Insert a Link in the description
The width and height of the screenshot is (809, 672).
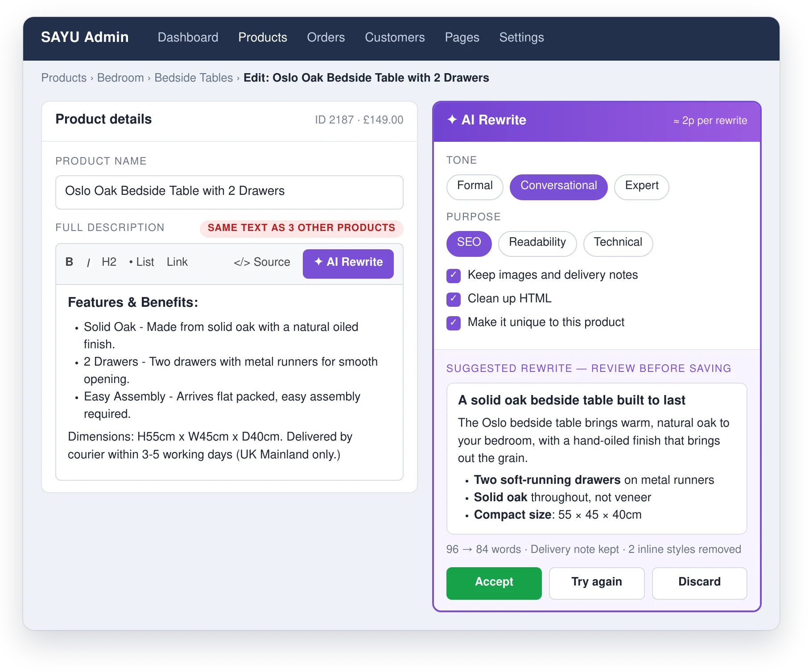point(177,262)
